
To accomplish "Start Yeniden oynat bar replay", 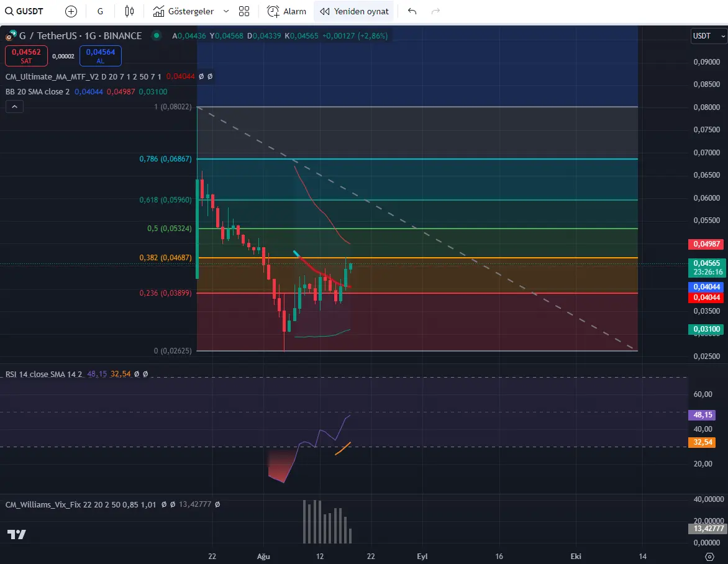I will click(354, 11).
